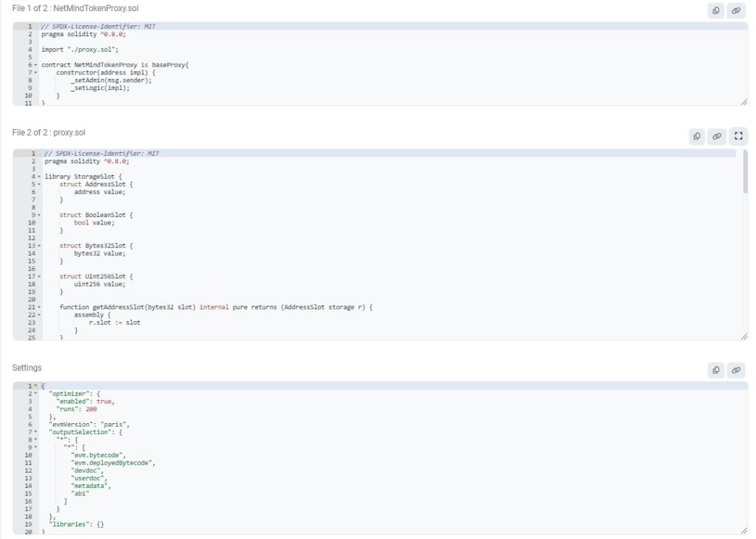Toggle fullscreen view for the proxy.sol editor

[x=737, y=137]
